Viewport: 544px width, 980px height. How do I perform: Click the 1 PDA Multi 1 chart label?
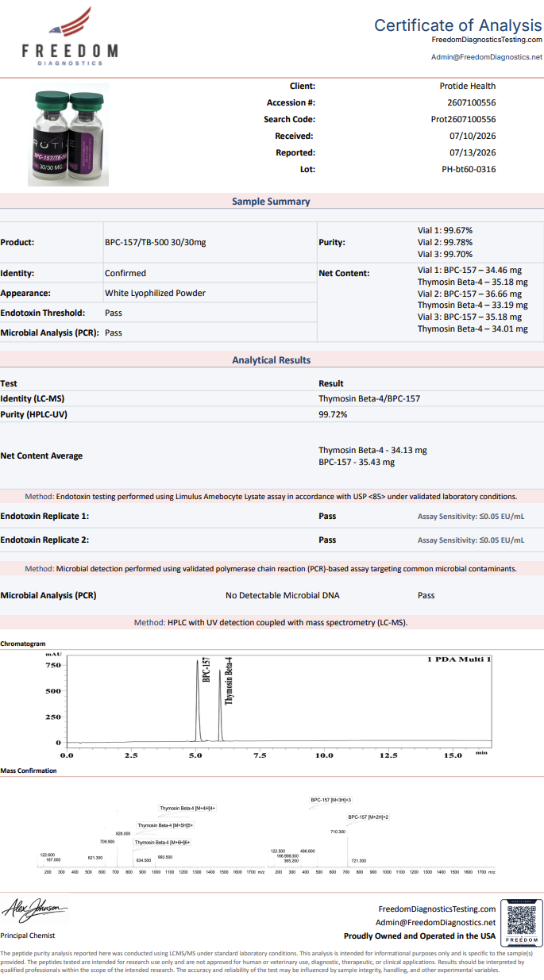coord(459,659)
